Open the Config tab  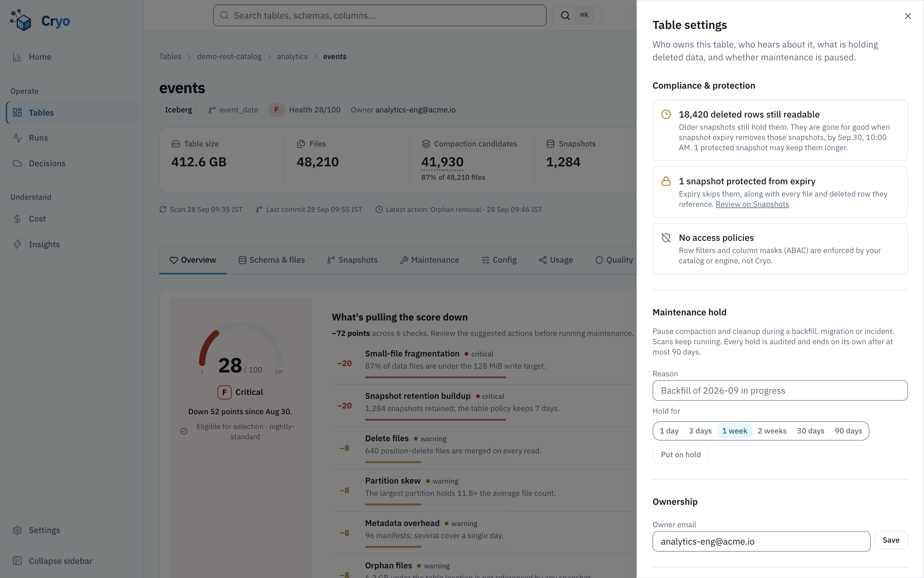click(x=499, y=260)
